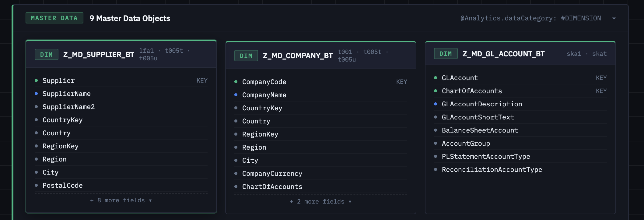Click the blue dot beside GLAccountDescription
The height and width of the screenshot is (220, 644).
pyautogui.click(x=435, y=104)
